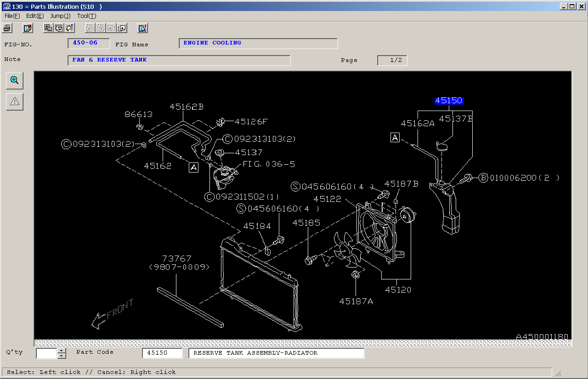
Task: Activate the zoom magnifier button beside illustration
Action: point(15,80)
